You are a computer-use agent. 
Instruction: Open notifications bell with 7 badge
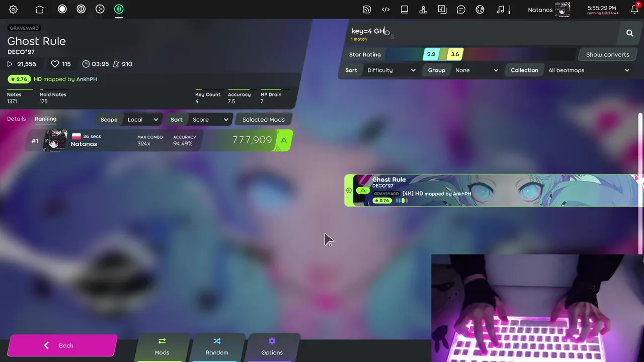[634, 9]
